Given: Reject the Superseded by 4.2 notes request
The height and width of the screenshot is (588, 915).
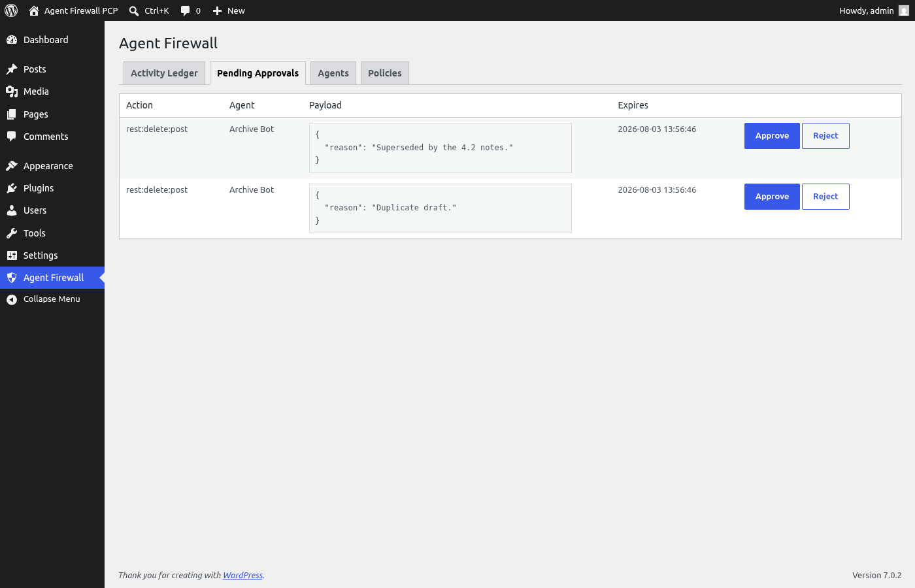Looking at the screenshot, I should click(825, 136).
